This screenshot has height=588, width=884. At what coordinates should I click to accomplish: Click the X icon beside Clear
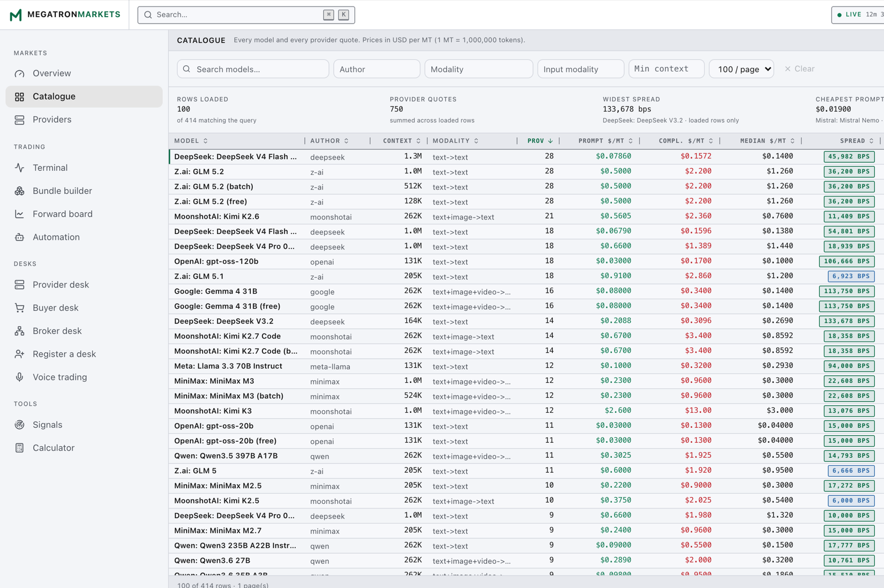(x=788, y=69)
